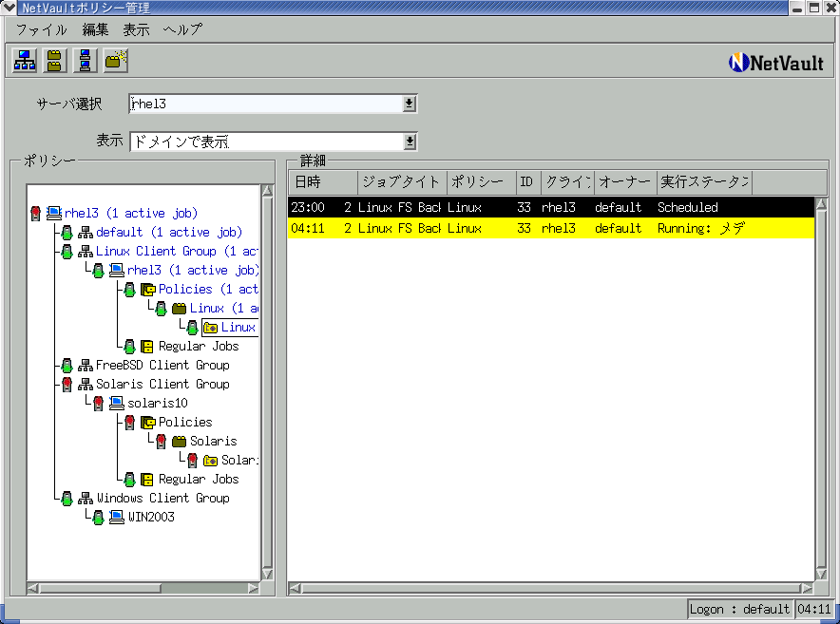Open the 編集 menu

click(x=96, y=29)
